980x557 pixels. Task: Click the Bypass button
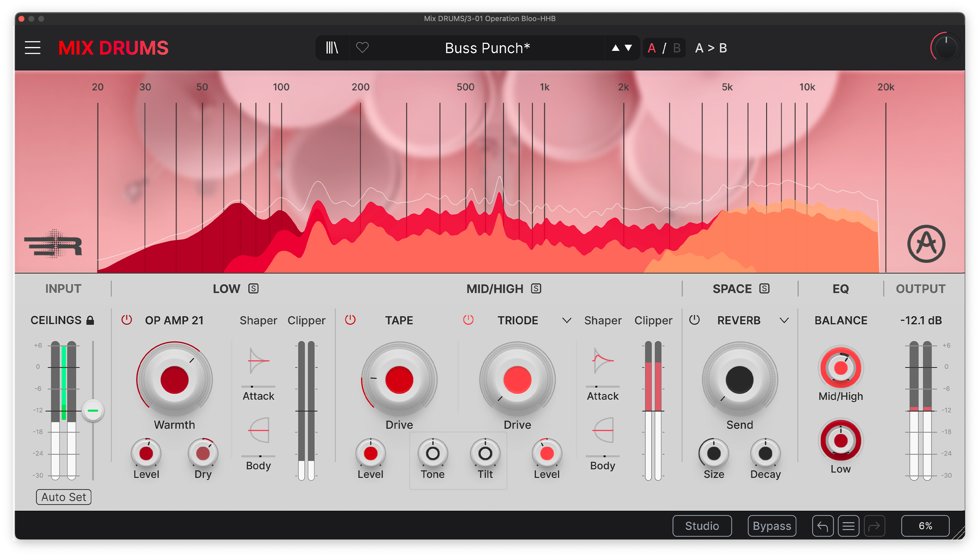(772, 526)
